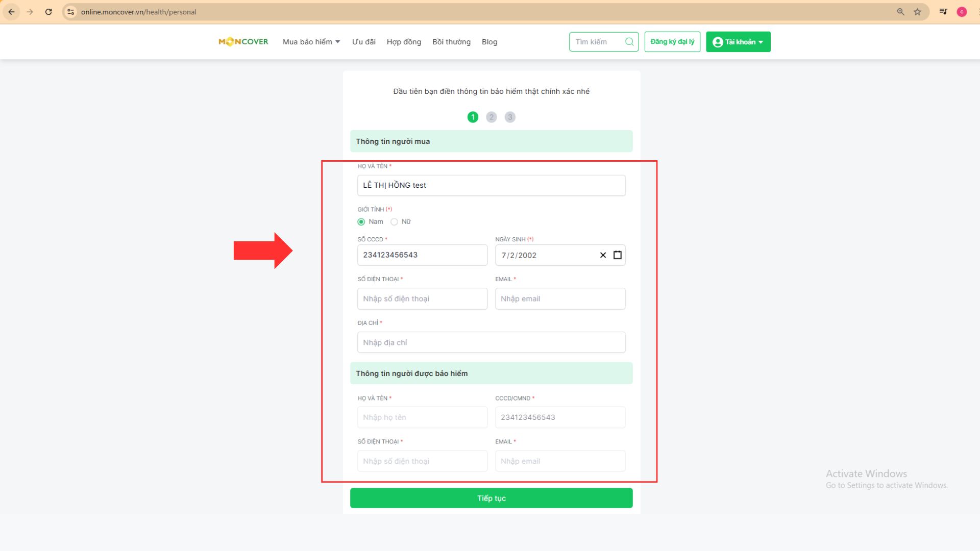Click the Địa chỉ address field
980x551 pixels.
click(491, 342)
